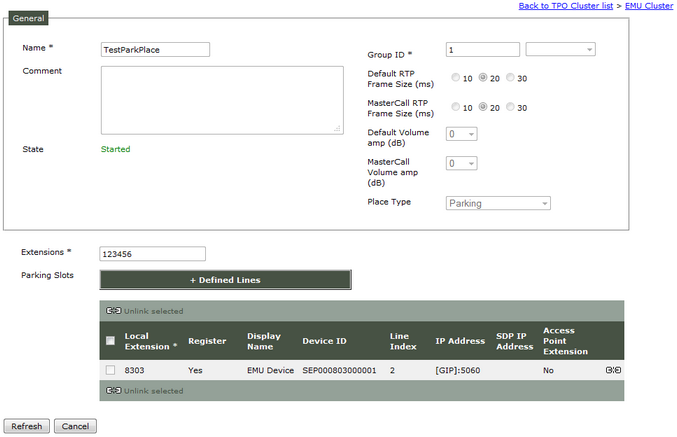Screen dimensions: 677x437
Task: Select 30 ms MasterCall RTP Frame Size
Action: pyautogui.click(x=510, y=107)
